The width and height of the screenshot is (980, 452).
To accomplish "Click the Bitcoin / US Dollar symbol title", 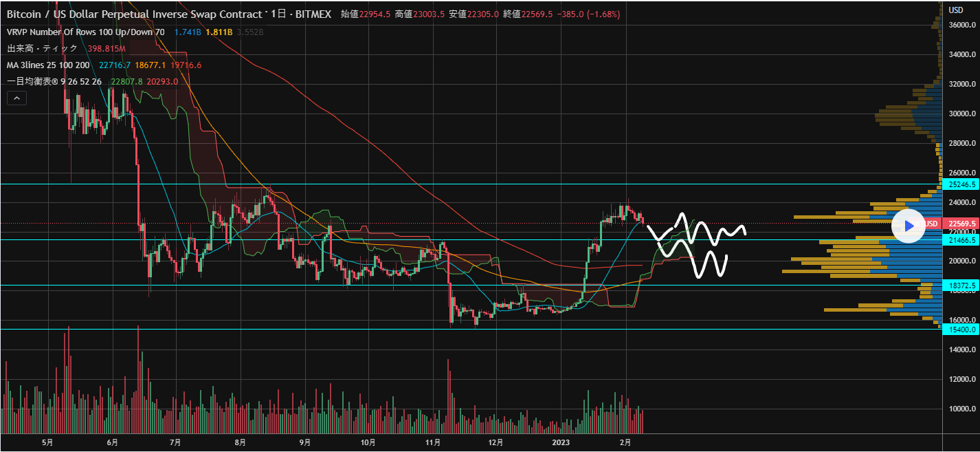I will coord(135,14).
